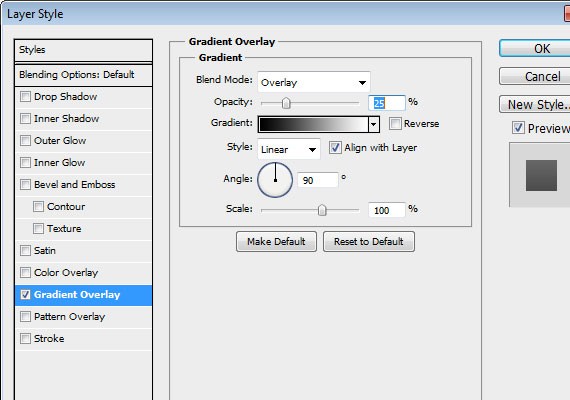The width and height of the screenshot is (570, 400).
Task: Click the Scale slider handle
Action: [x=322, y=210]
